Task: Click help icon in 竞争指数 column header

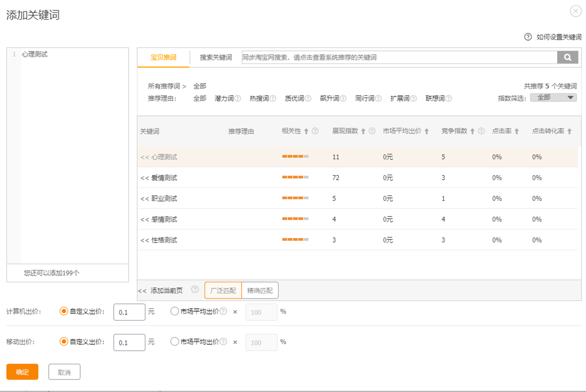Action: pos(481,131)
